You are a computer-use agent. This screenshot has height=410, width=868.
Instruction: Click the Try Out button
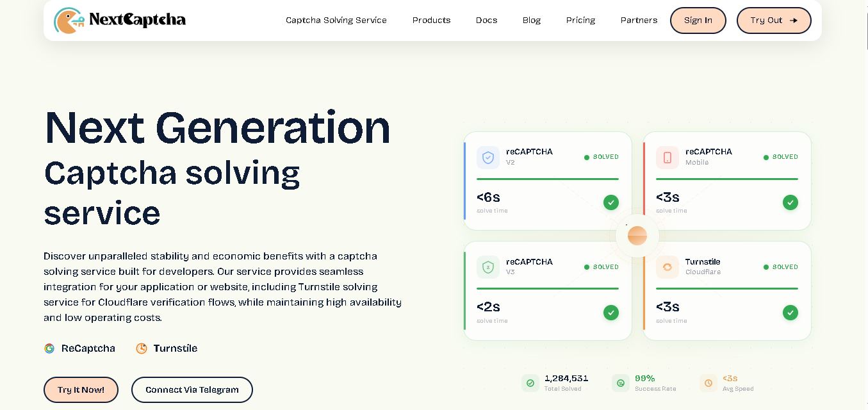coord(774,20)
